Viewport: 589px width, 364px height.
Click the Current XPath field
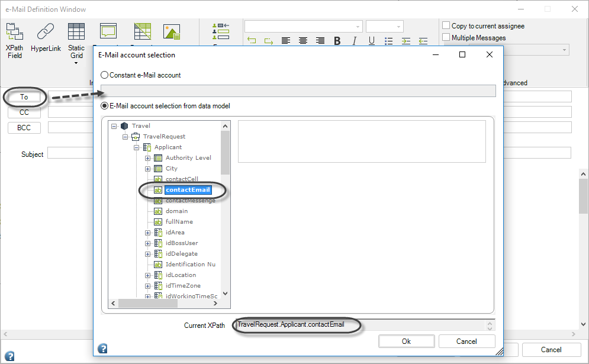pos(365,325)
